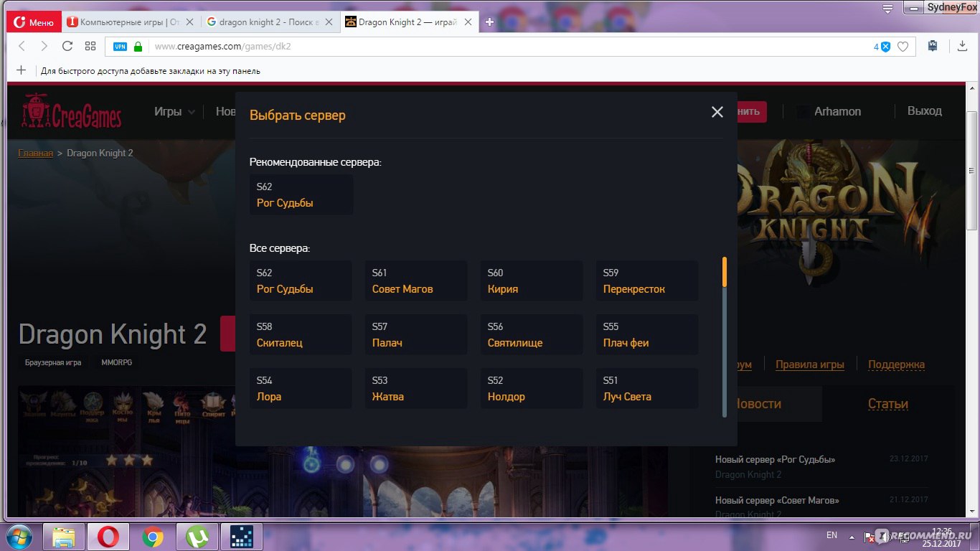Open the Поддержка link
The height and width of the screenshot is (551, 980).
[896, 364]
